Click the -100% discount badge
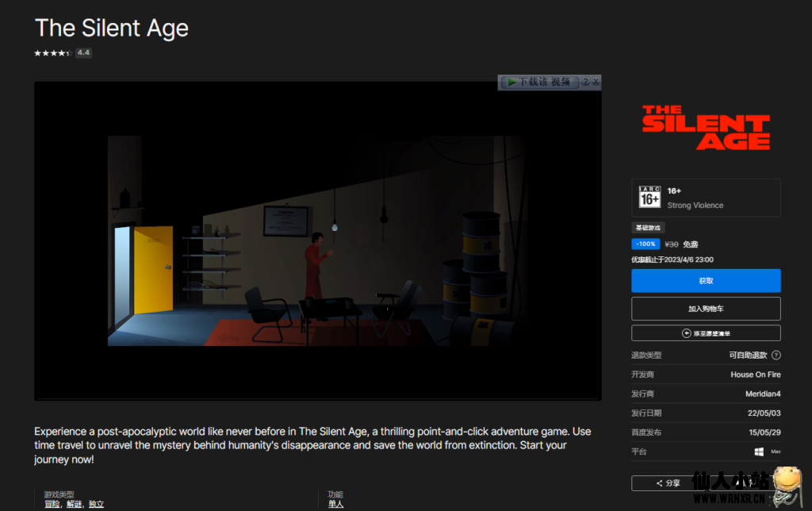 point(645,244)
